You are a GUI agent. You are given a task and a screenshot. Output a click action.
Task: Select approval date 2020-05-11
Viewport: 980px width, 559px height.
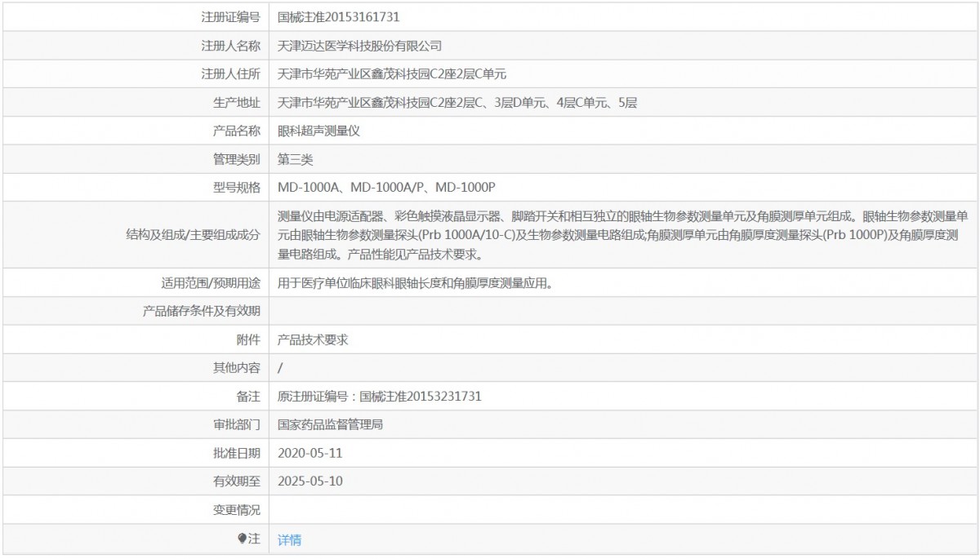pos(310,453)
